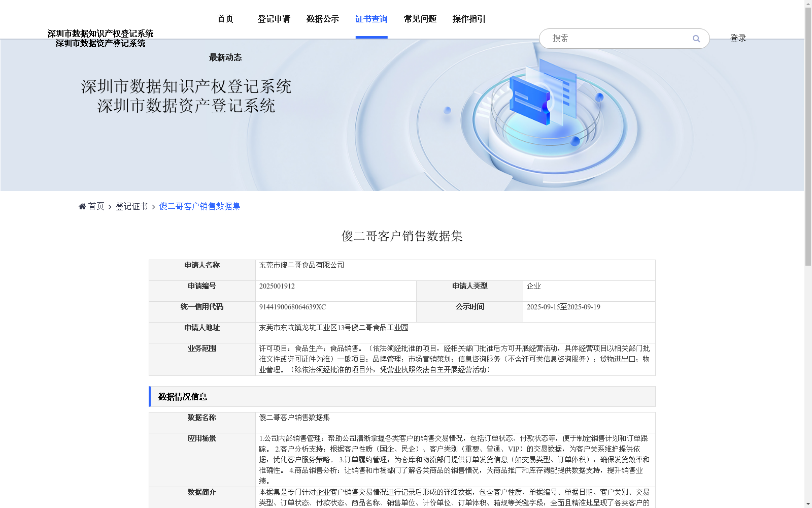
Task: Open the 最新动态 menu item
Action: click(x=225, y=57)
